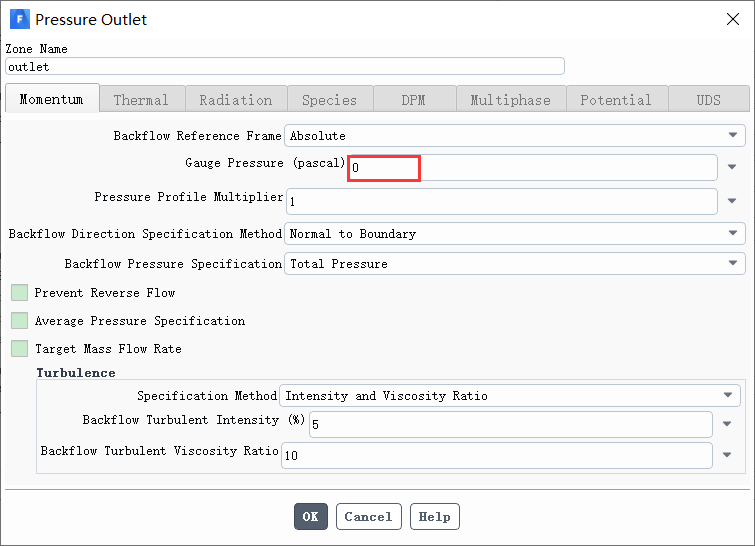Open Backflow Turbulent Viscosity Ratio options arrow
The width and height of the screenshot is (755, 546).
[x=727, y=455]
